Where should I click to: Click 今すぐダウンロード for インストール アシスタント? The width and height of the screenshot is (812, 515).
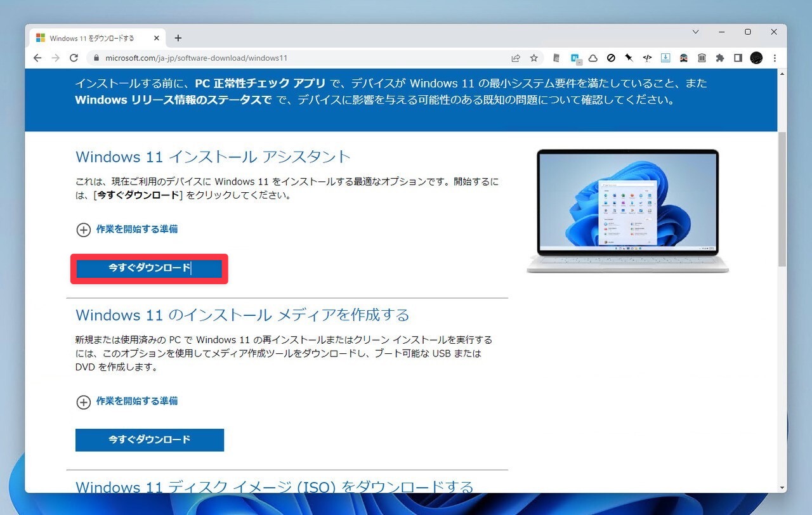click(x=149, y=268)
